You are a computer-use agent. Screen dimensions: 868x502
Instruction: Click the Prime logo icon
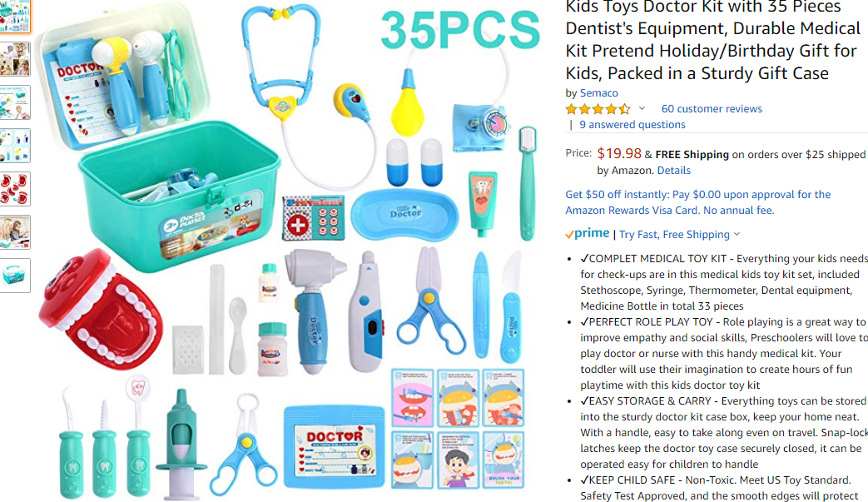(x=588, y=234)
